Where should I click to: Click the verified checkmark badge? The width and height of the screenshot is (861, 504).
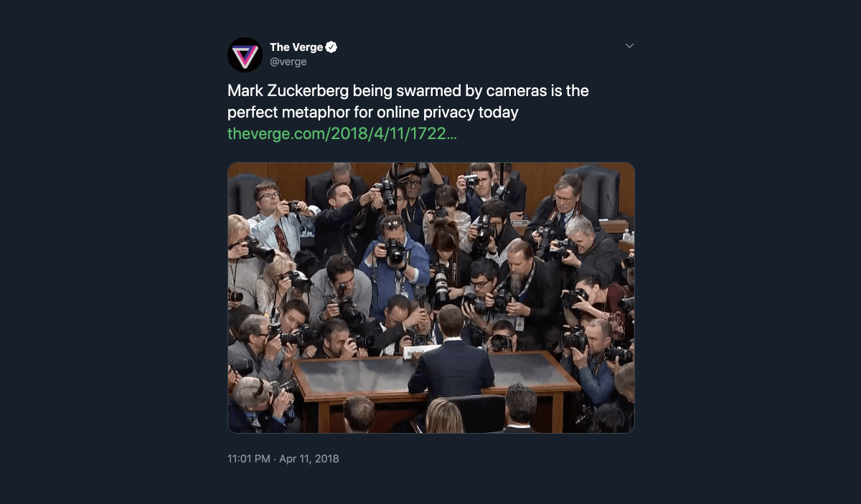331,47
